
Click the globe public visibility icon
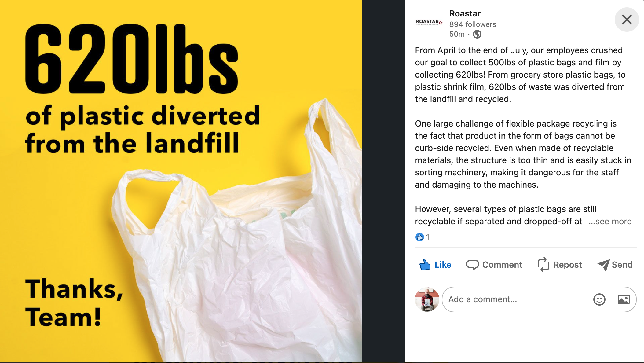pyautogui.click(x=477, y=34)
